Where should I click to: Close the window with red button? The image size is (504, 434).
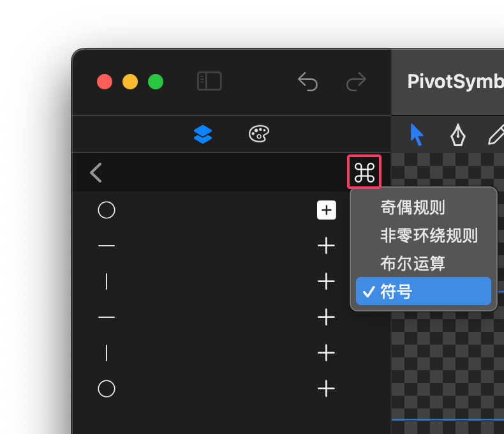tap(105, 82)
